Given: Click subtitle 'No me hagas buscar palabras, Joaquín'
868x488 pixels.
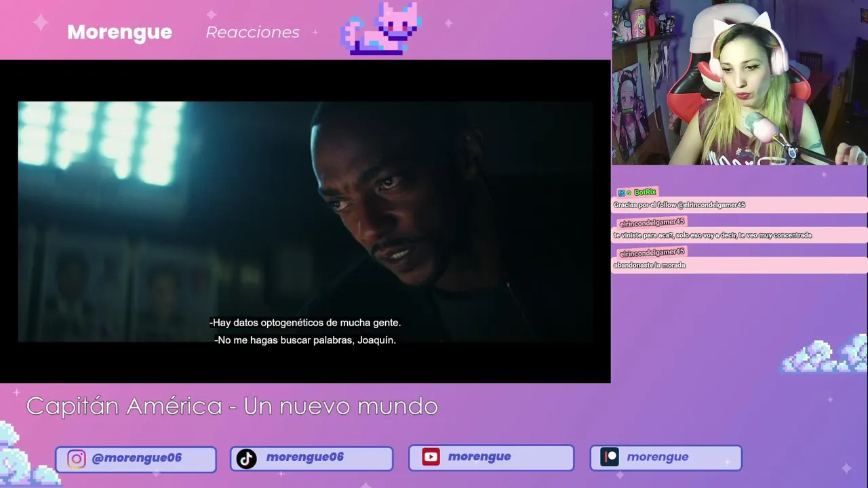Looking at the screenshot, I should point(305,340).
